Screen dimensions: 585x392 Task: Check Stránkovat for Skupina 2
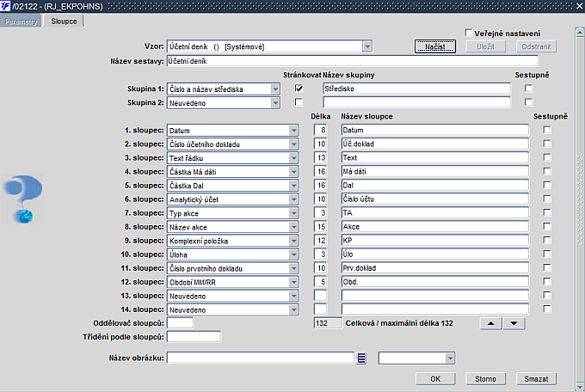(299, 102)
